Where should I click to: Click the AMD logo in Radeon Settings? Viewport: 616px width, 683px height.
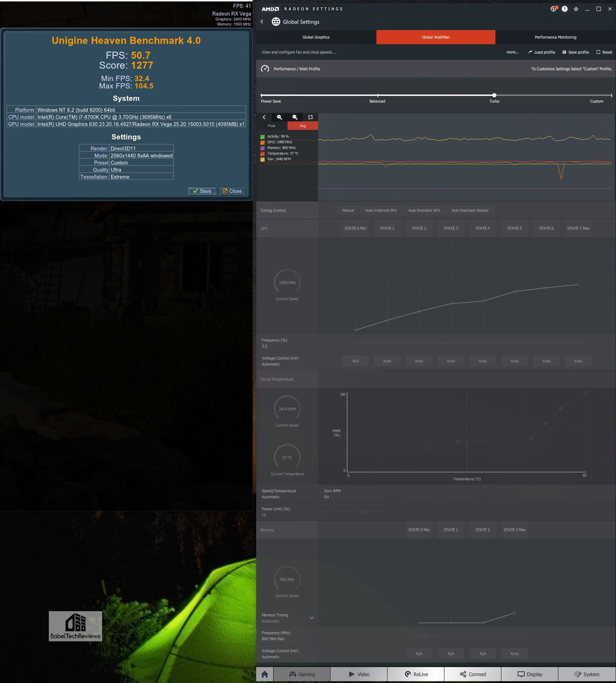(x=271, y=9)
